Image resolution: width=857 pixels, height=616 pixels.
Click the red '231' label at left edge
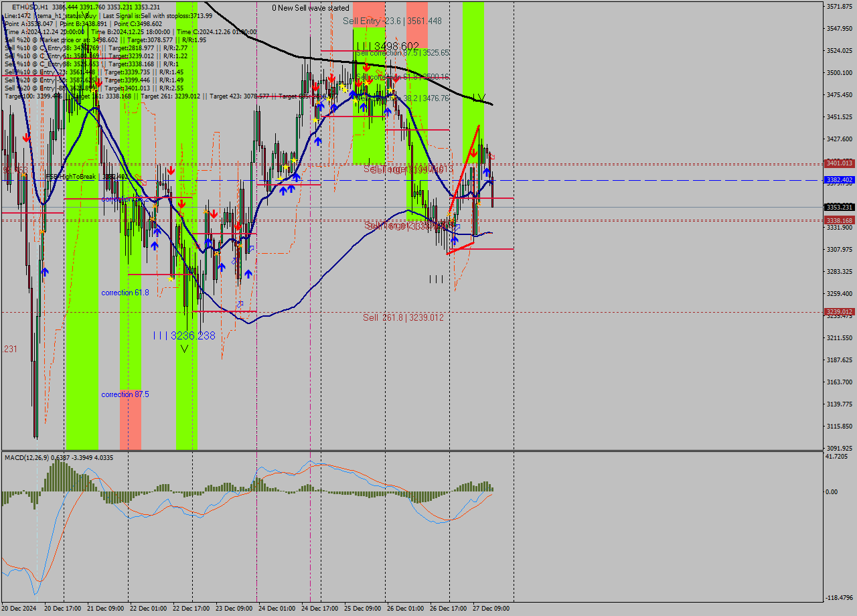click(x=11, y=349)
